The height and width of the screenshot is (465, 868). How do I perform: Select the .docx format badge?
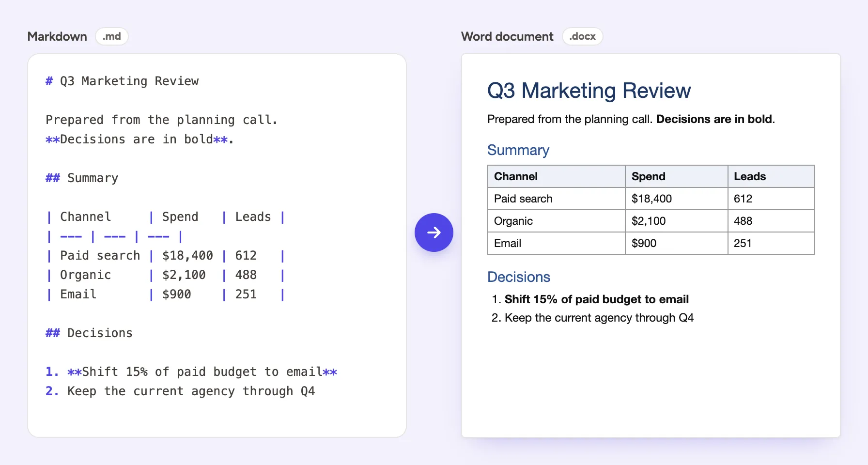(583, 36)
